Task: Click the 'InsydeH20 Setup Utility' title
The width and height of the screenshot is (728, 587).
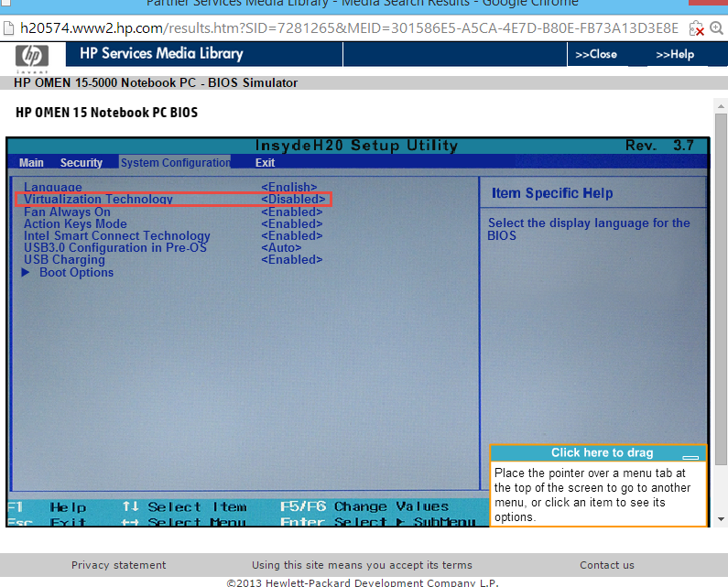Action: click(356, 146)
